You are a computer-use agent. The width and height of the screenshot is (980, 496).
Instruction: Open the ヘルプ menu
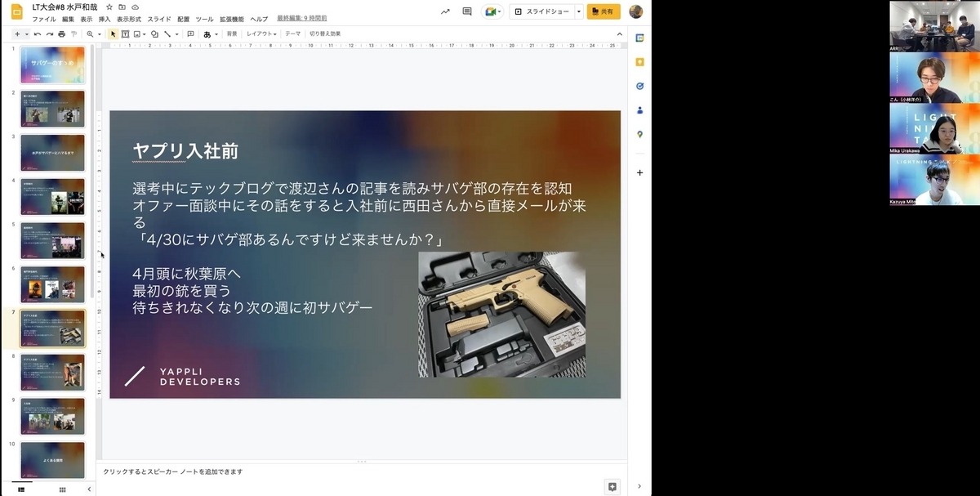[259, 19]
